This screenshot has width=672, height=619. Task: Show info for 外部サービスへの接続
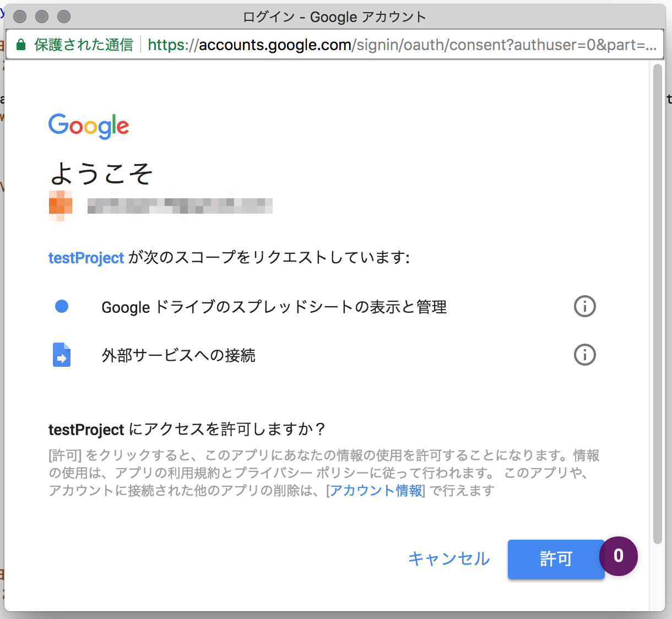click(584, 355)
